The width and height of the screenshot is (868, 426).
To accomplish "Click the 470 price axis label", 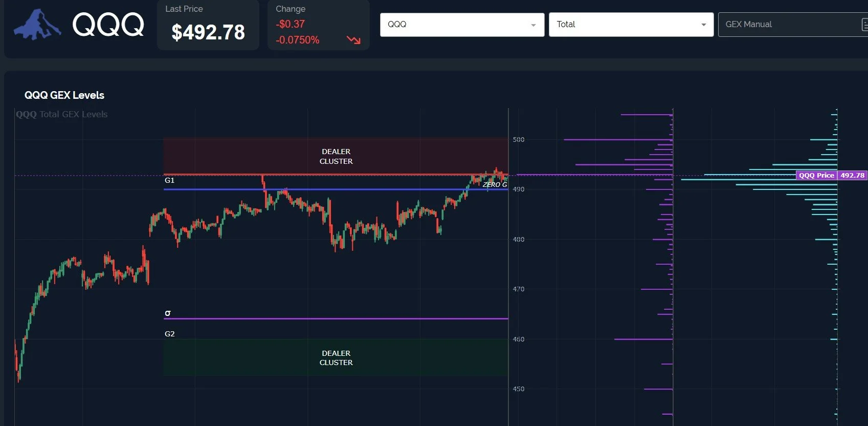I will 518,289.
